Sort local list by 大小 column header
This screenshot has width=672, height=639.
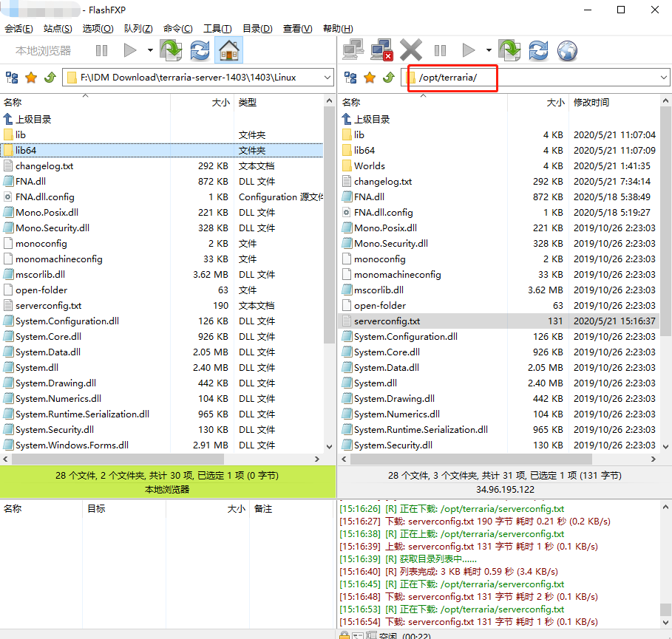[x=203, y=103]
